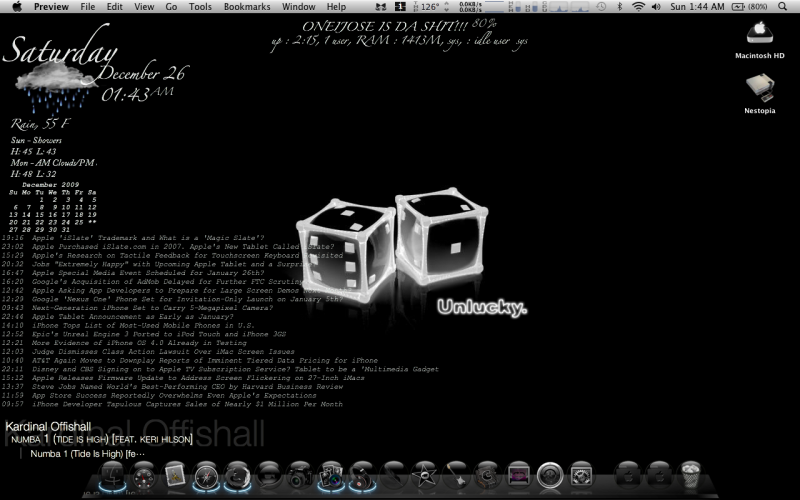800x500 pixels.
Task: Open the Apple menu
Action: 16,7
